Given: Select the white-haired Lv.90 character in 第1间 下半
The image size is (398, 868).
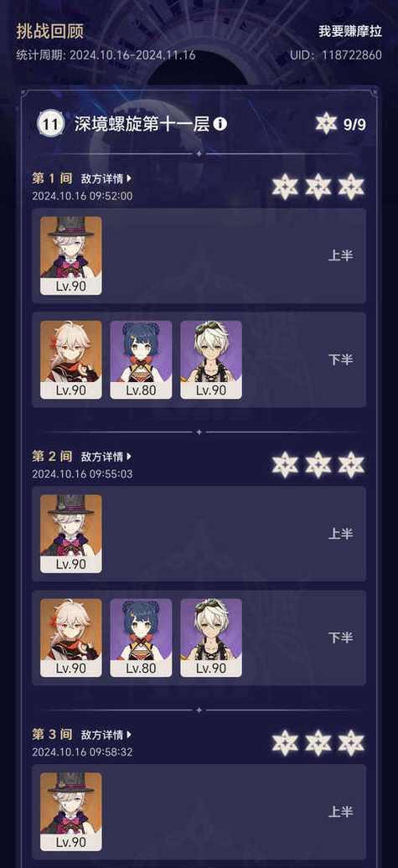Looking at the screenshot, I should coord(71,359).
